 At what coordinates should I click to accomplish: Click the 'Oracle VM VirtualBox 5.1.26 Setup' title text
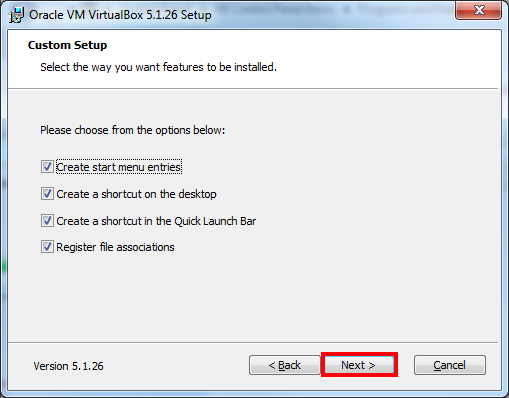(120, 15)
